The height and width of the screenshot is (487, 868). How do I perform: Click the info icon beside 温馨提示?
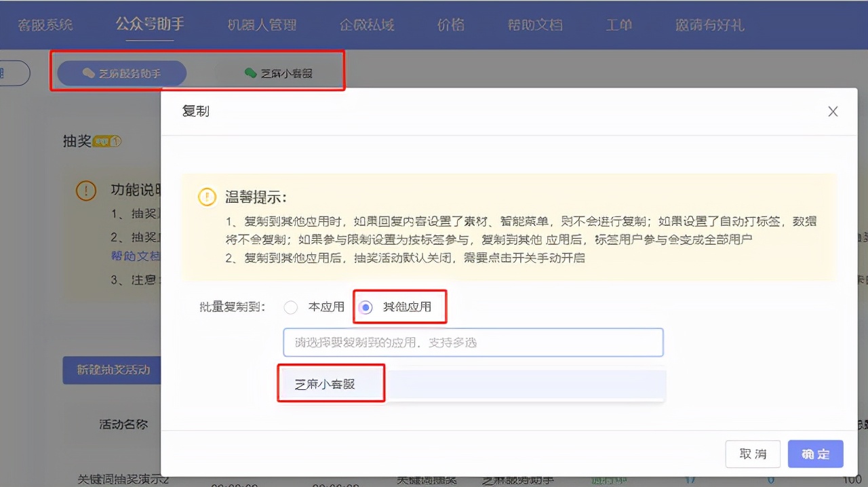(x=207, y=197)
